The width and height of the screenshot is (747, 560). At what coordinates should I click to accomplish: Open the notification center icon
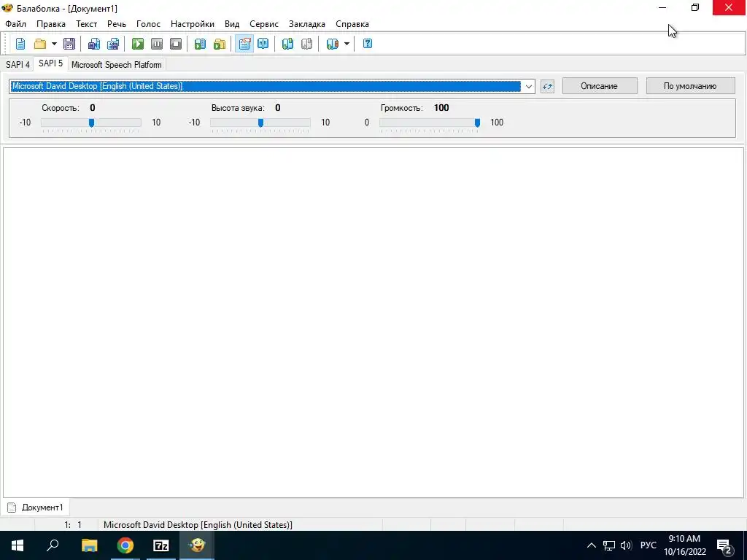point(724,545)
